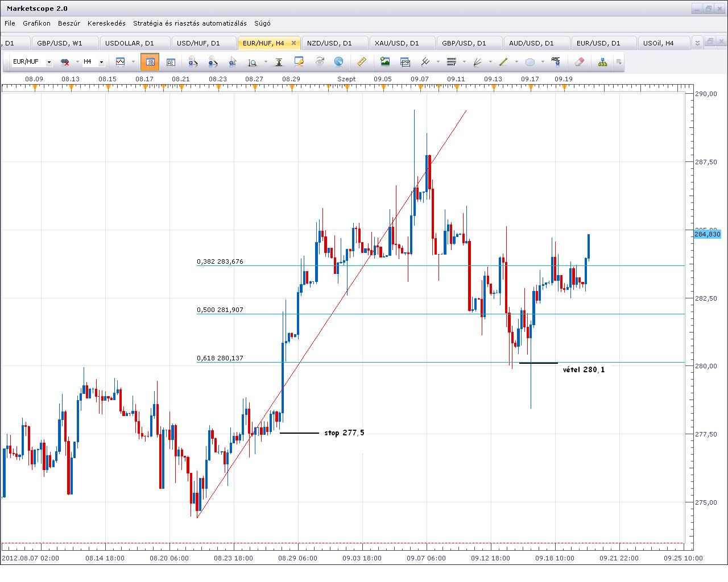Open the chart type dropdown arrow
728x582 pixels.
[133, 62]
